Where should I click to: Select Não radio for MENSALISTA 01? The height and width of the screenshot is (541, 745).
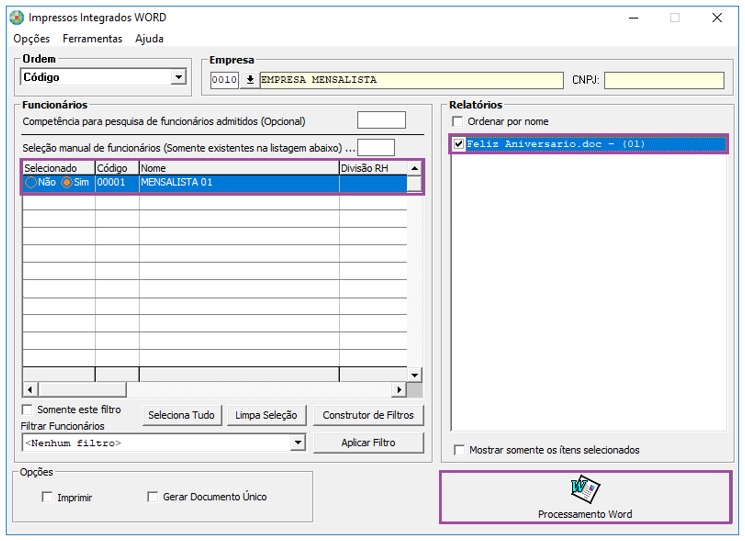click(31, 182)
